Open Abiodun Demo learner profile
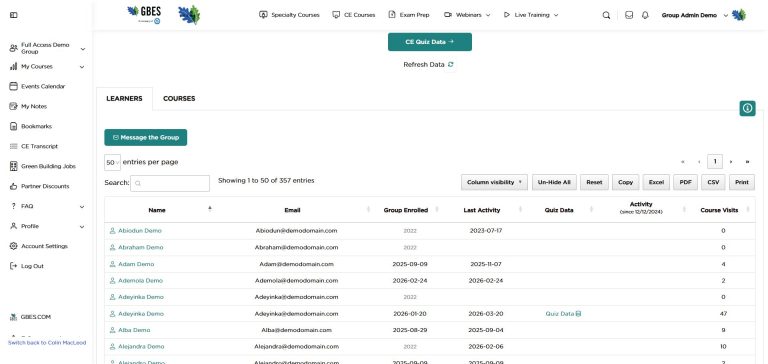 click(140, 231)
